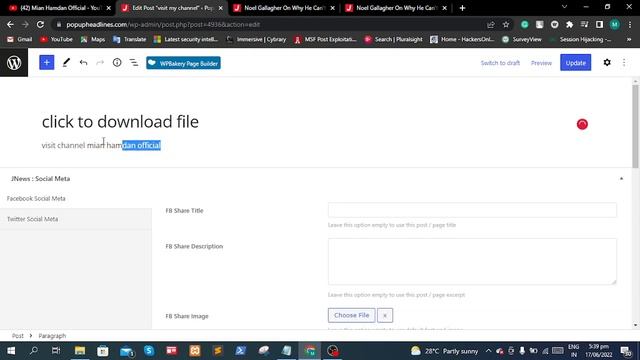The width and height of the screenshot is (640, 360).
Task: Go back in browser history
Action: coord(10,24)
